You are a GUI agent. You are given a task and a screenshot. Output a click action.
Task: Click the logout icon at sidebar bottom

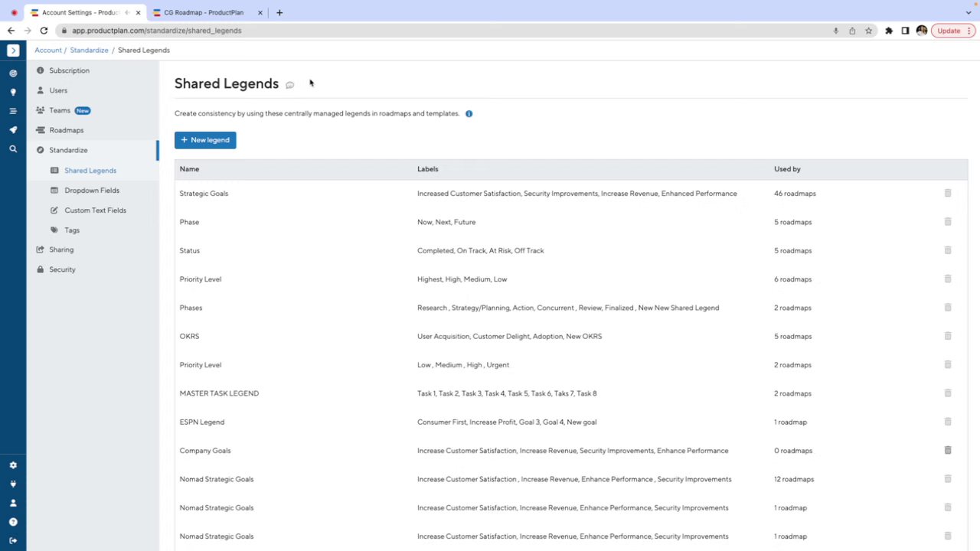[x=13, y=540]
